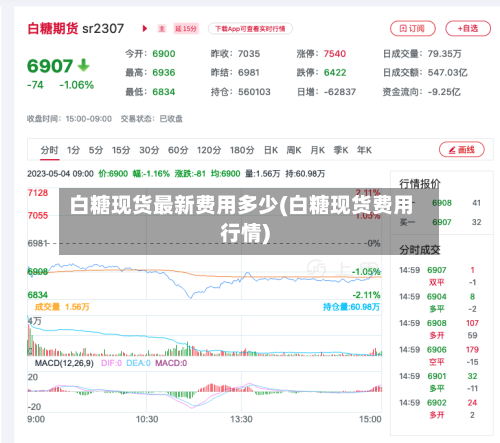Click the 资金流向 value -9.25亿
This screenshot has height=443, width=500.
[444, 92]
